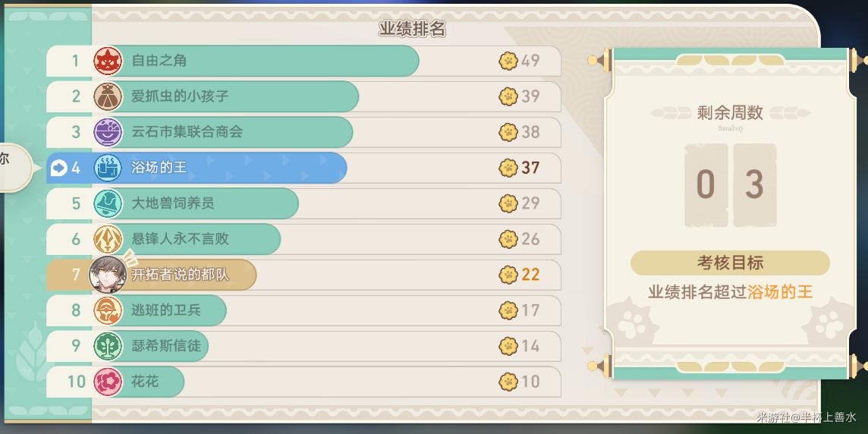Viewport: 868px width, 434px height.
Task: Click the teal beast icon of 大地兽饲养员
Action: [108, 203]
